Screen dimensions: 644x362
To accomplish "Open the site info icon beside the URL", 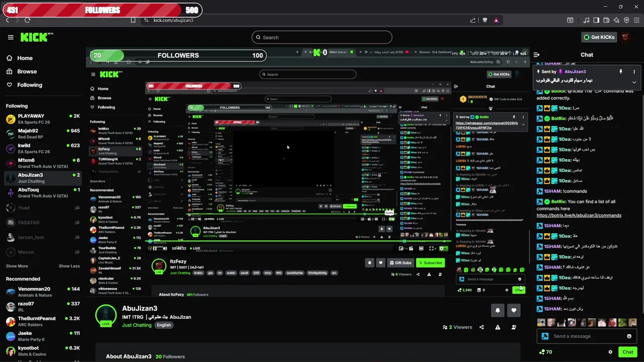I will [146, 20].
